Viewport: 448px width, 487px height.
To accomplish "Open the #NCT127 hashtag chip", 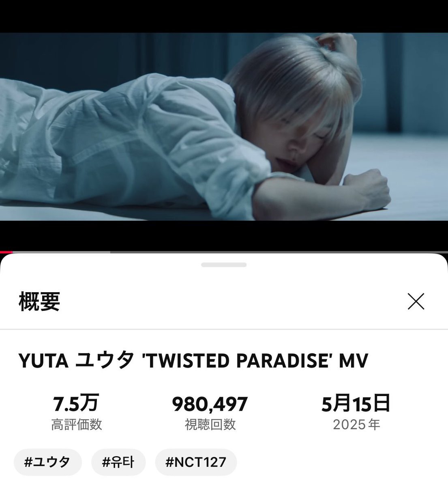I will click(196, 462).
